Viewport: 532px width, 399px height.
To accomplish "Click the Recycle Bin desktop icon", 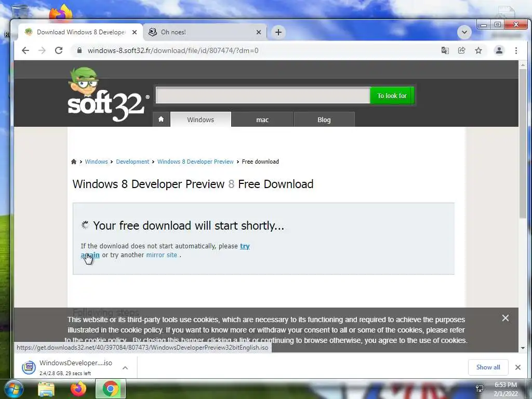I will point(20,12).
